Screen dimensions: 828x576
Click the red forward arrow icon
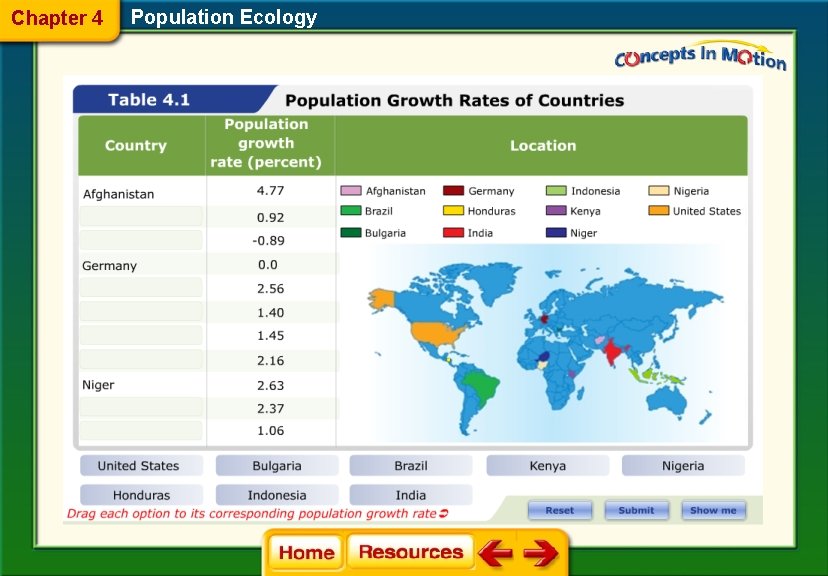pos(541,553)
